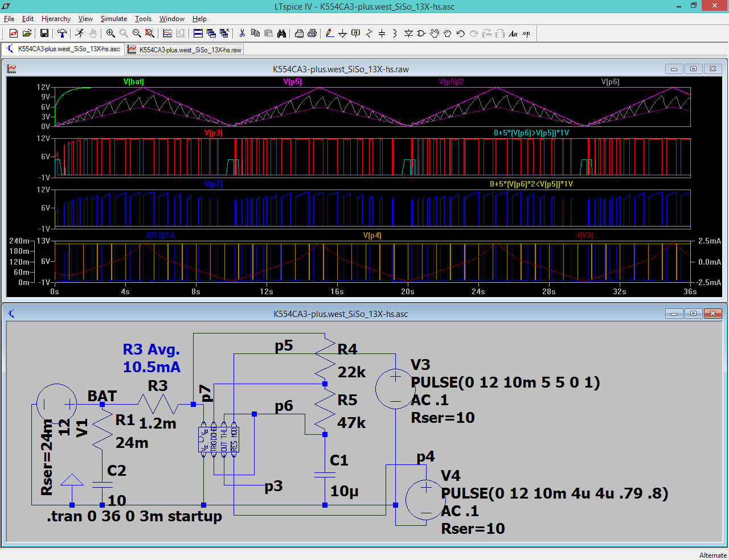Open the Control Panel hammer icon
Screen dimensions: 729x560
coord(62,34)
